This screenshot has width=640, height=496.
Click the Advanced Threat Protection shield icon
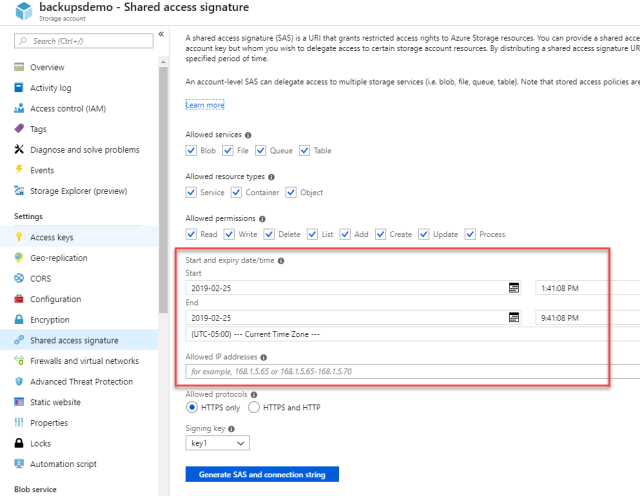coord(18,382)
